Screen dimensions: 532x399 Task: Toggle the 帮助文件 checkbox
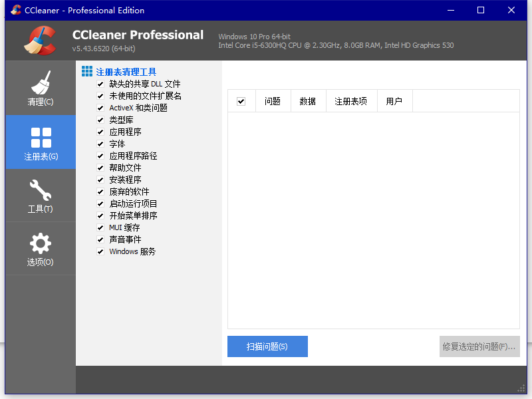pos(100,168)
